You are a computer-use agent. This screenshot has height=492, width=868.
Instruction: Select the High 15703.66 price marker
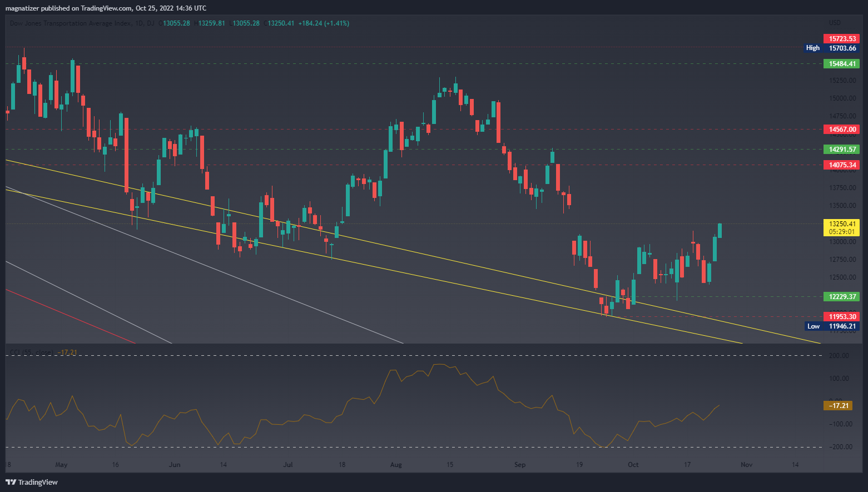coord(832,48)
